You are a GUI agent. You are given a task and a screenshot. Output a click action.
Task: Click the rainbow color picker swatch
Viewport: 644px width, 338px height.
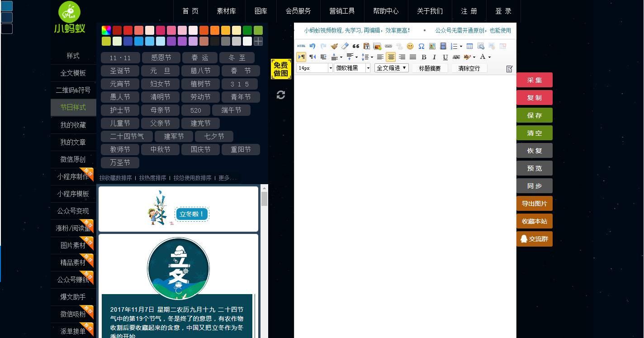106,29
